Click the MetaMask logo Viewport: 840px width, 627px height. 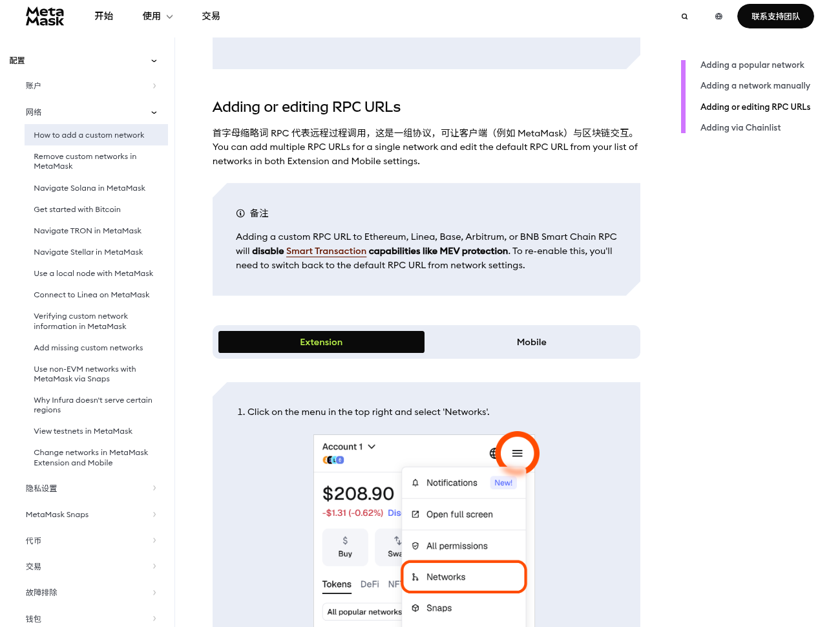pos(45,16)
